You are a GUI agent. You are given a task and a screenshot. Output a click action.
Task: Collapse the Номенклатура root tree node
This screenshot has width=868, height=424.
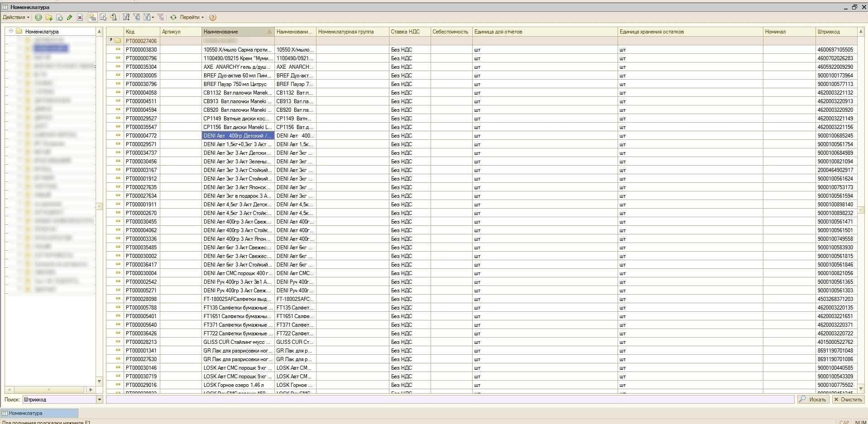click(x=11, y=31)
